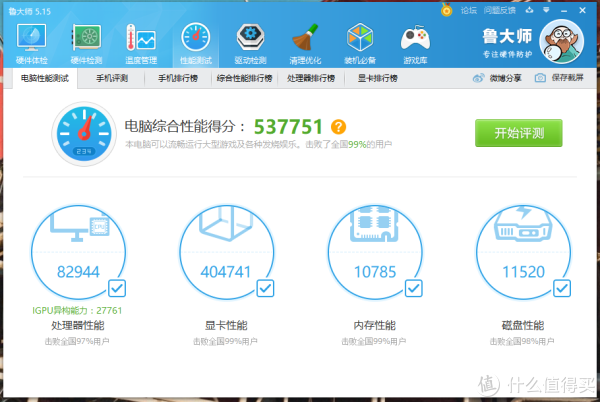Click the 鲁大师 5.15 title text
Image resolution: width=600 pixels, height=402 pixels.
point(29,11)
